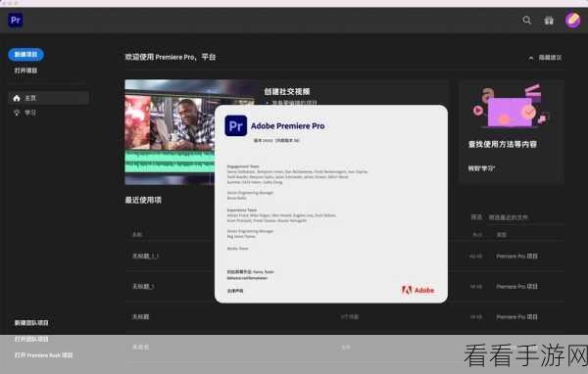This screenshot has height=374, width=588.
Task: Click the version number line in About dialog
Action: click(x=276, y=141)
